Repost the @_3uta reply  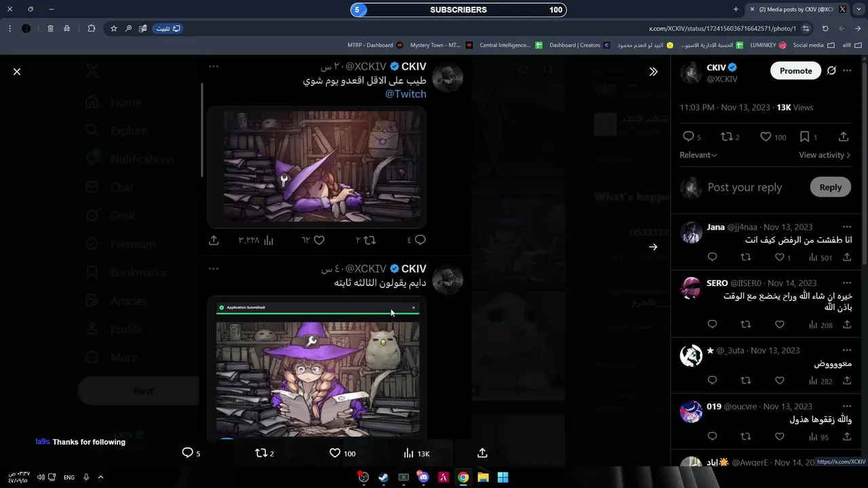coord(746,381)
